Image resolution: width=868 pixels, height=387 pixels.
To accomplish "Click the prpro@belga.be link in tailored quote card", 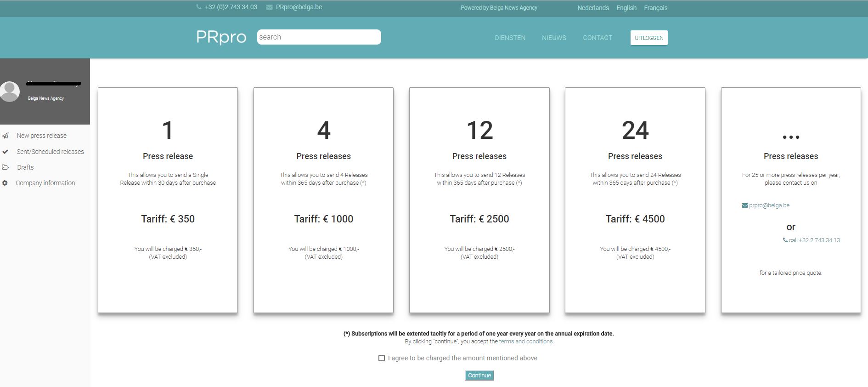I will tap(769, 205).
